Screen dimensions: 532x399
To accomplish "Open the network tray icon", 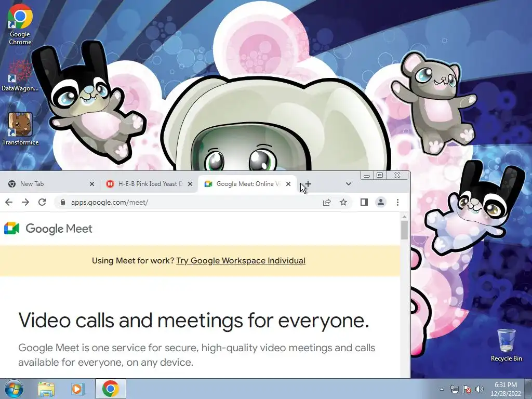I will [x=454, y=389].
